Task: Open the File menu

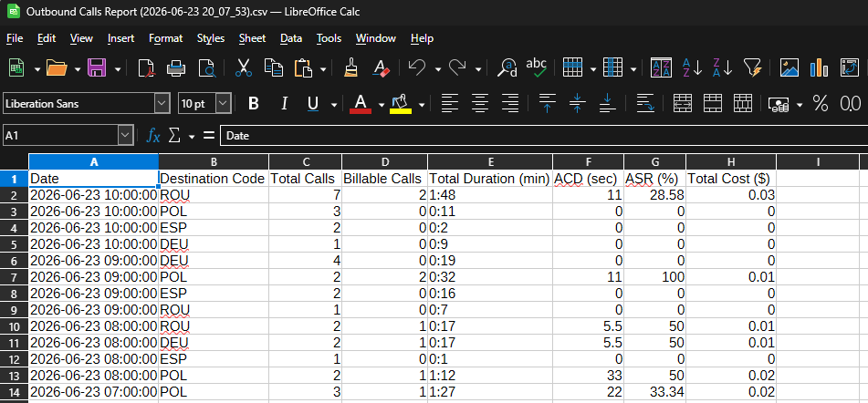Action: coord(14,38)
